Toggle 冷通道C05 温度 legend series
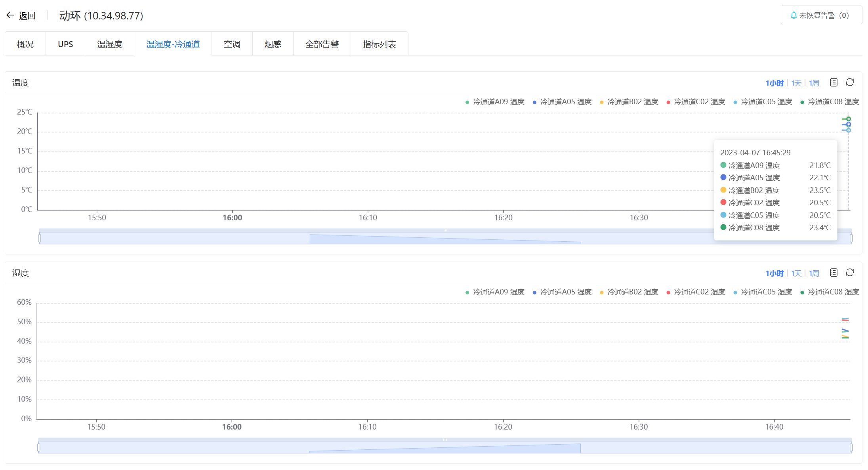Screen dimensions: 868x470 [763, 102]
